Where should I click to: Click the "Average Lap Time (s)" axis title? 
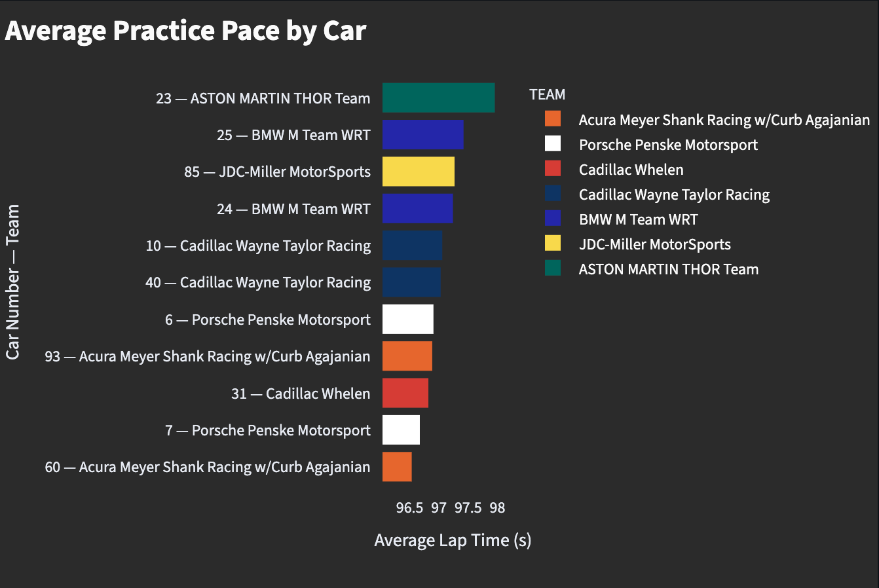click(x=453, y=540)
